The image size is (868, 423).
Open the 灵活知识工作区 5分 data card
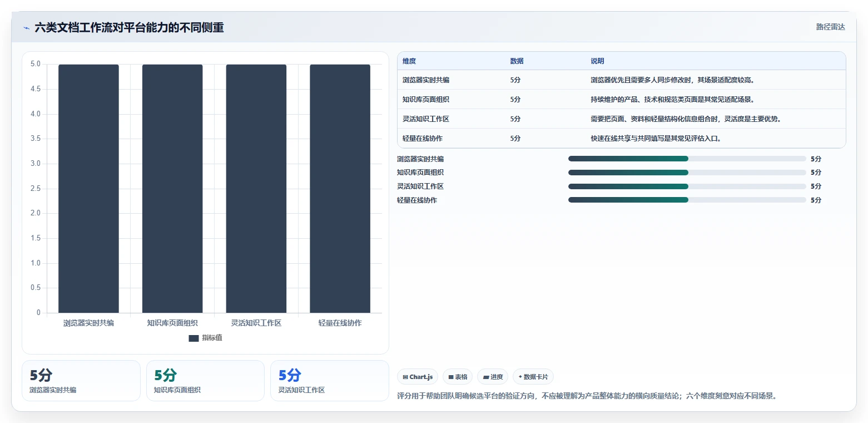(x=330, y=381)
